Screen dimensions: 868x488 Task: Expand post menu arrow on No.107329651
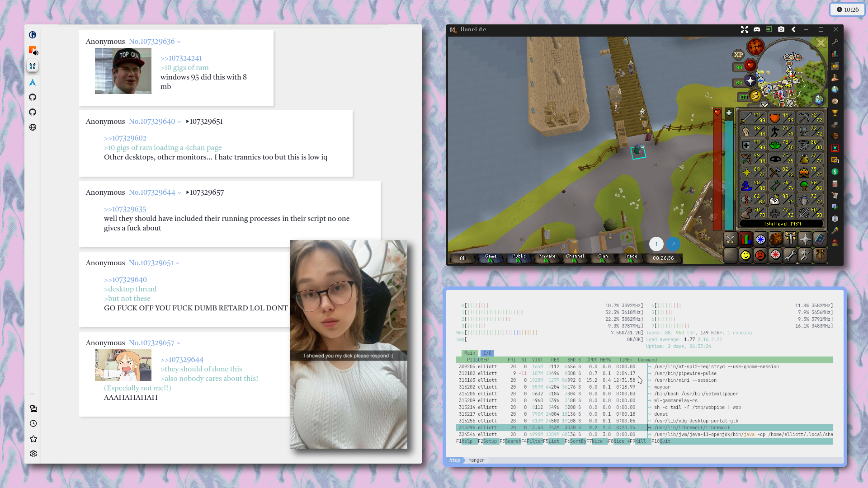click(178, 263)
